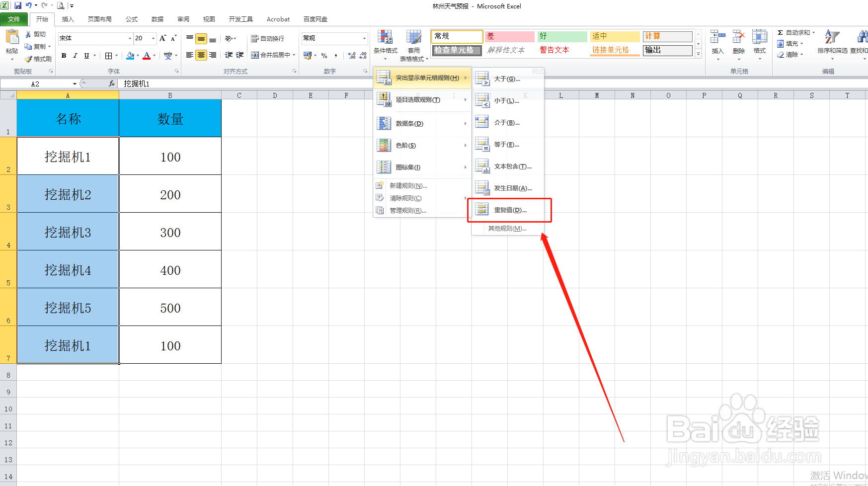Toggle left text alignment

(x=190, y=55)
